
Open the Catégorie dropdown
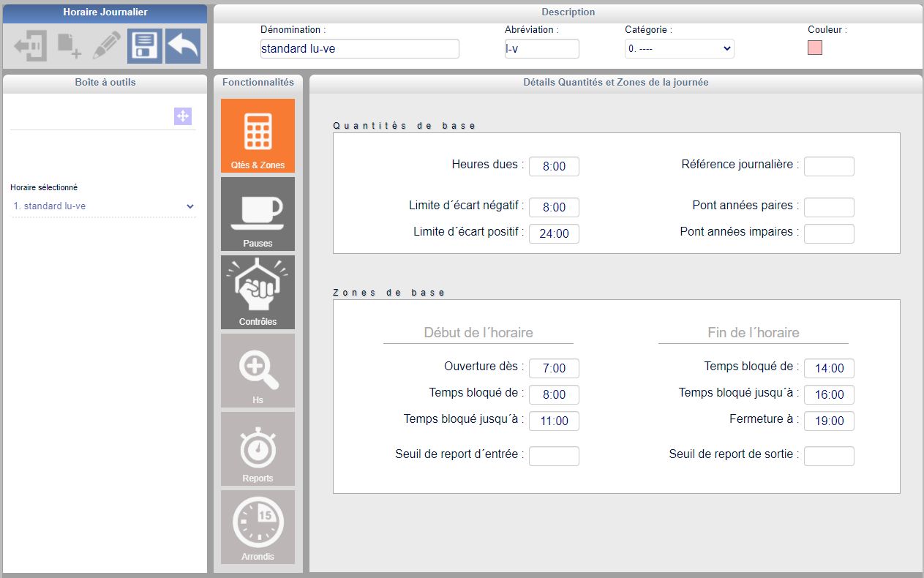[x=680, y=48]
